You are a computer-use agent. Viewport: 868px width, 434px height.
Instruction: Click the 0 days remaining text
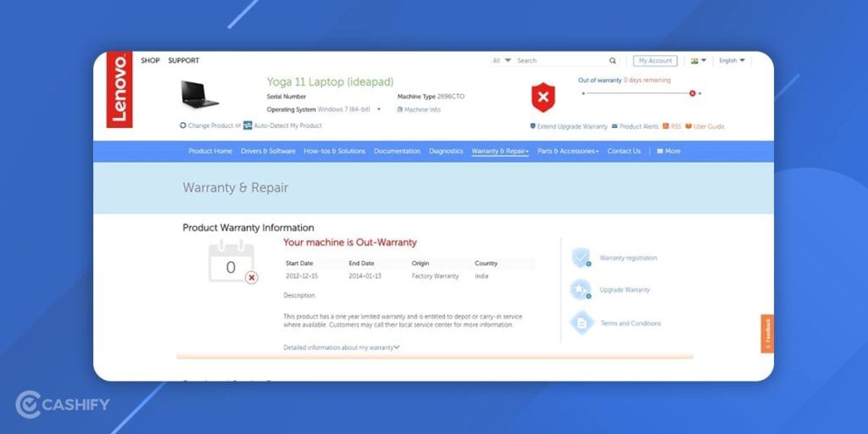coord(647,81)
